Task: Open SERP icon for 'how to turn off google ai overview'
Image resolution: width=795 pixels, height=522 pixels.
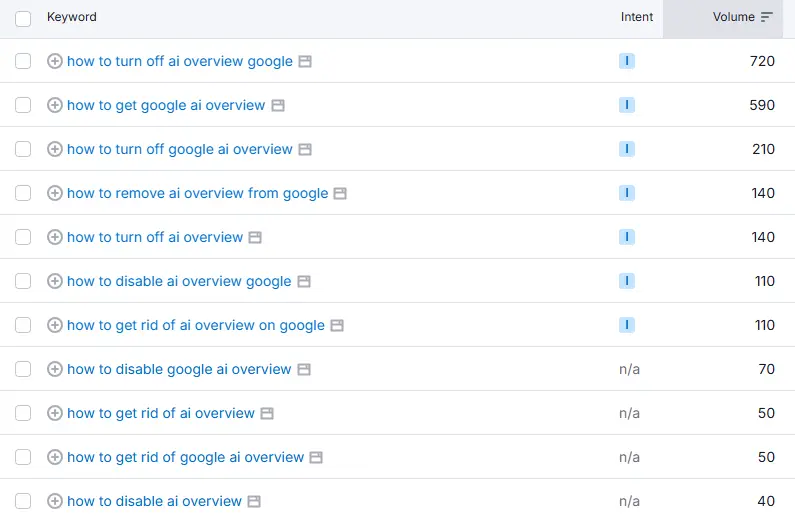Action: pos(305,150)
